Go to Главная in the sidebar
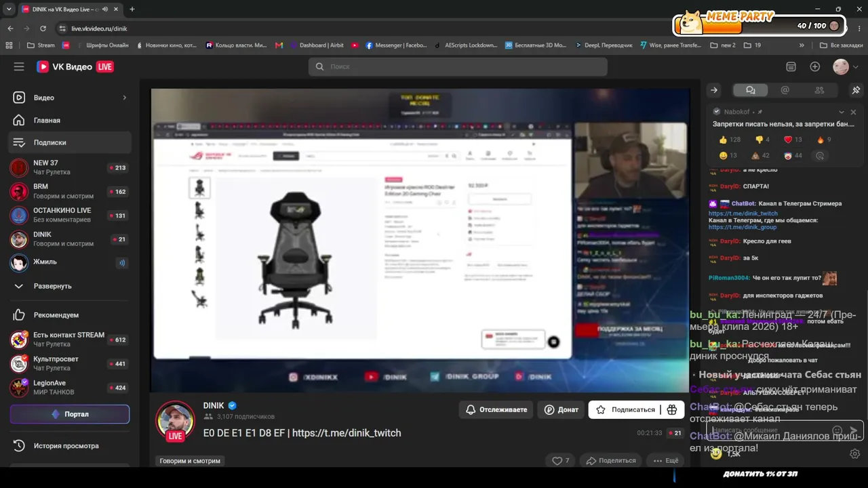Screen dimensions: 868x488 pyautogui.click(x=70, y=120)
